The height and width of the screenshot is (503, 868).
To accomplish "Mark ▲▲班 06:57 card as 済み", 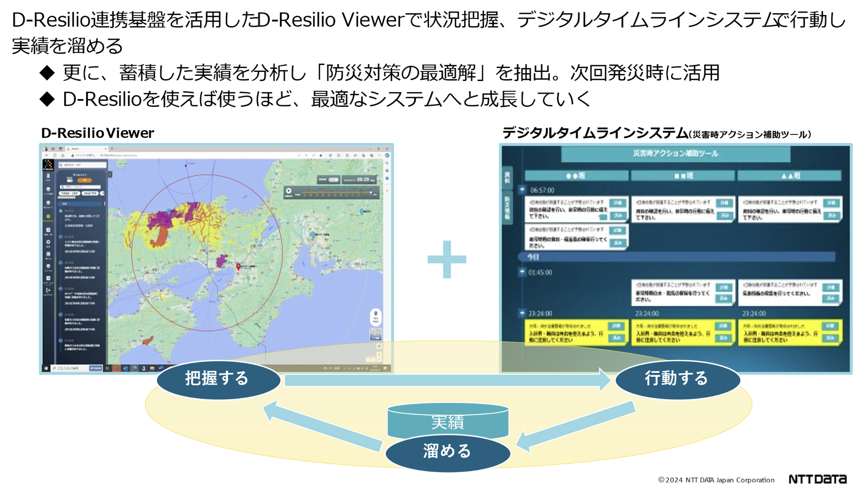I will tap(832, 215).
